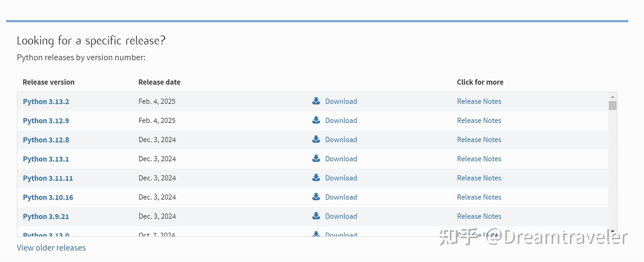The width and height of the screenshot is (644, 262).
Task: Click download icon for Python 3.12.8
Action: [x=316, y=139]
